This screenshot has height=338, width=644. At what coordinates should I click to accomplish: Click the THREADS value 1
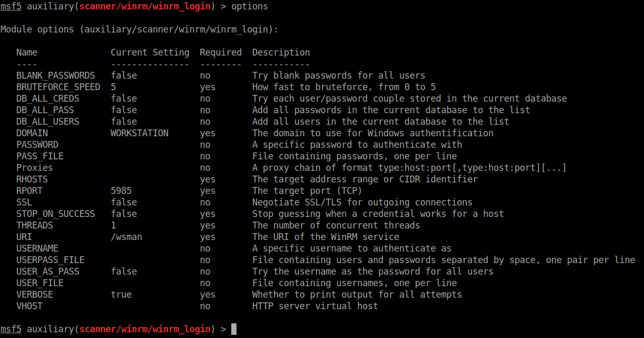click(113, 225)
